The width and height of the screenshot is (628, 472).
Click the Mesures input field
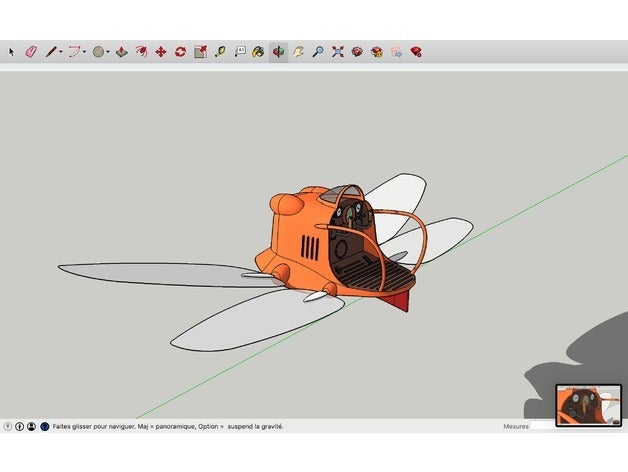click(541, 426)
